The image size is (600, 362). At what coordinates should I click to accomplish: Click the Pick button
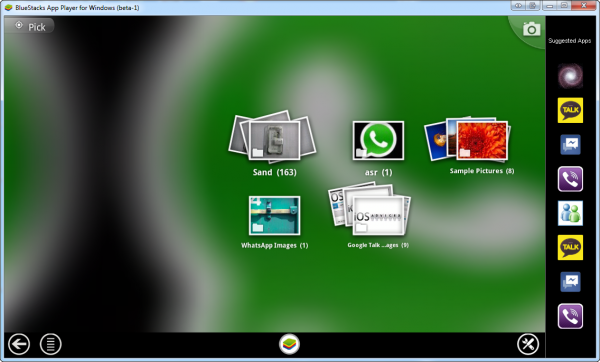30,27
